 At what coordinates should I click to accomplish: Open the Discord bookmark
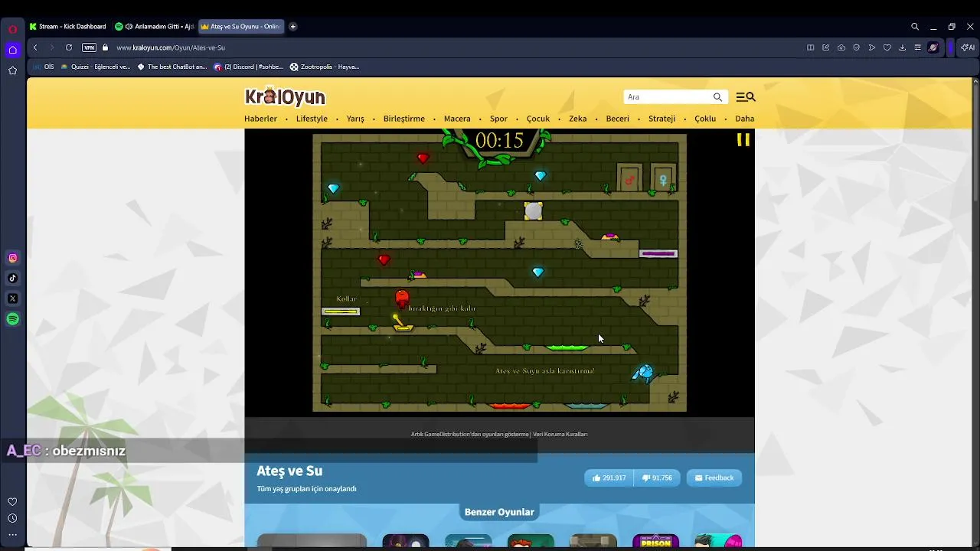click(249, 67)
